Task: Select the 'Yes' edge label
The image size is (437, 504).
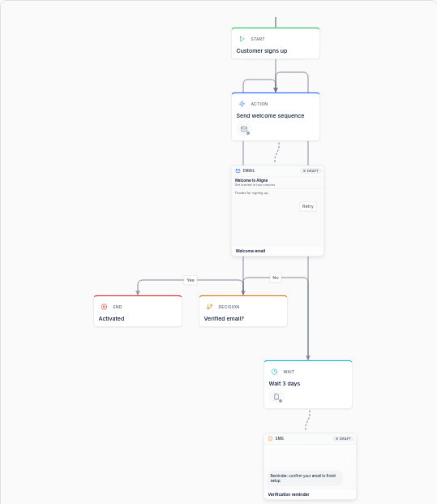Action: coord(191,280)
